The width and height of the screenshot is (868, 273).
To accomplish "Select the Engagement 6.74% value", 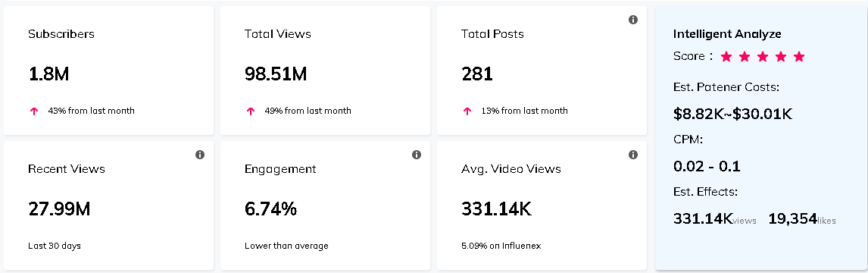I will [x=270, y=209].
